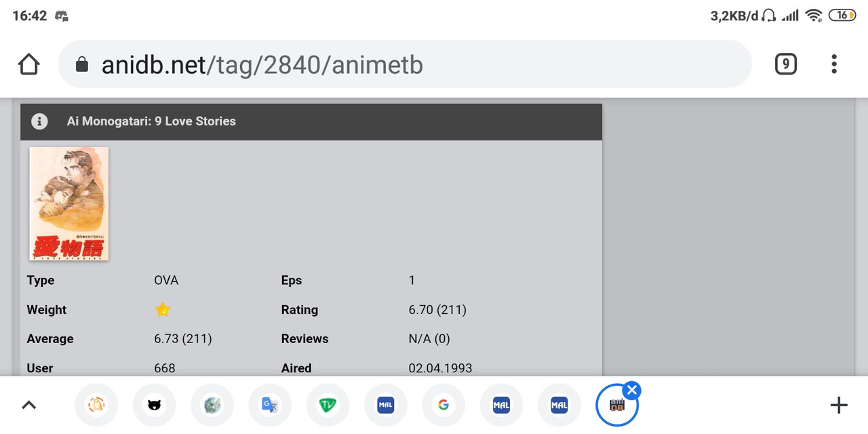Open Chrome's three-dot overflow menu
The height and width of the screenshot is (434, 868).
833,64
